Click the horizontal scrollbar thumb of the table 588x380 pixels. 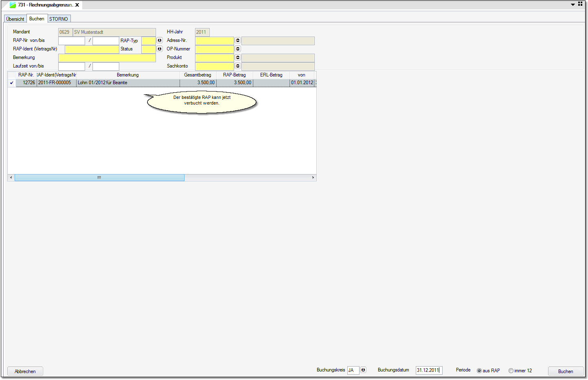(x=99, y=177)
